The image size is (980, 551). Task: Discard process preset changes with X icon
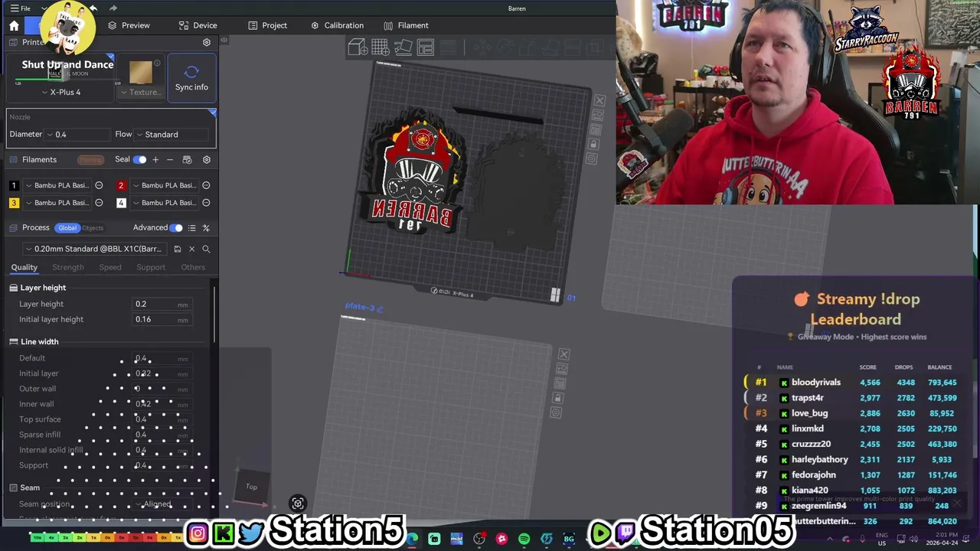tap(192, 249)
